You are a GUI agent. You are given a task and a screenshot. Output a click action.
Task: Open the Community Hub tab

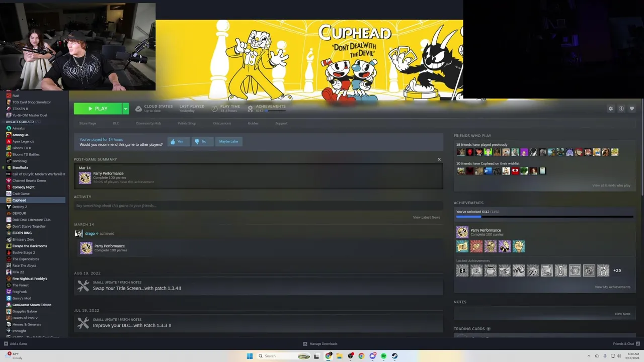click(148, 123)
